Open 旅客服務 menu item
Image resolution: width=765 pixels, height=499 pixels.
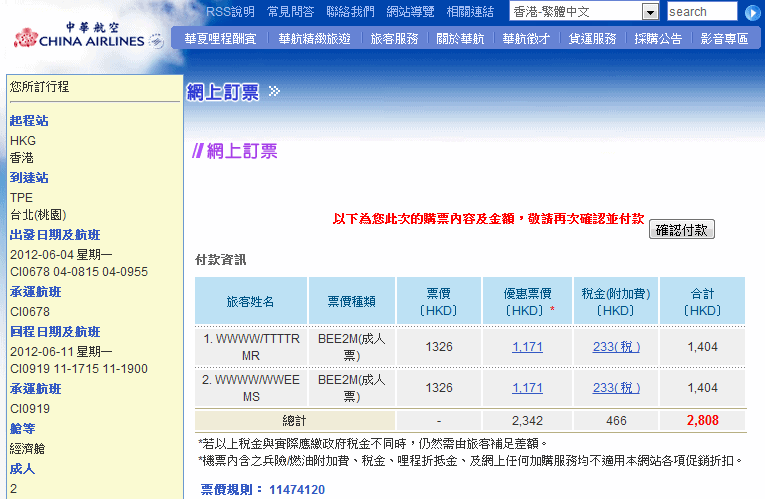click(394, 39)
